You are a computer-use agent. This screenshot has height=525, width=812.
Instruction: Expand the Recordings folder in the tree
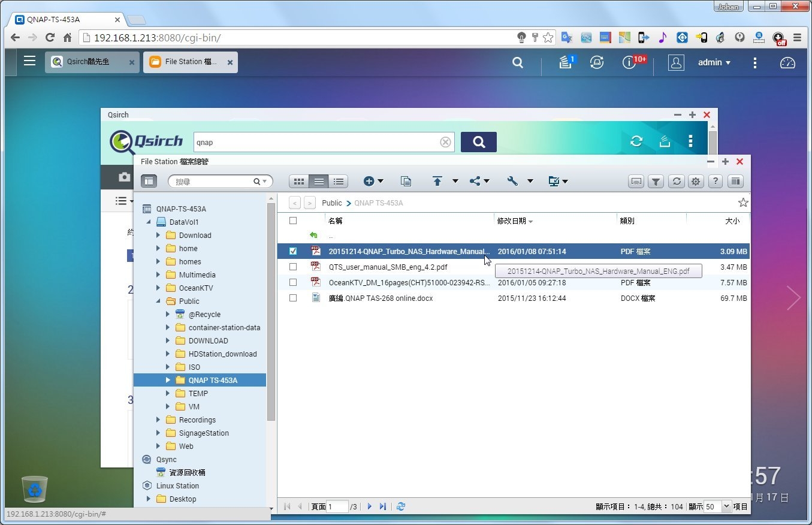[x=158, y=420]
